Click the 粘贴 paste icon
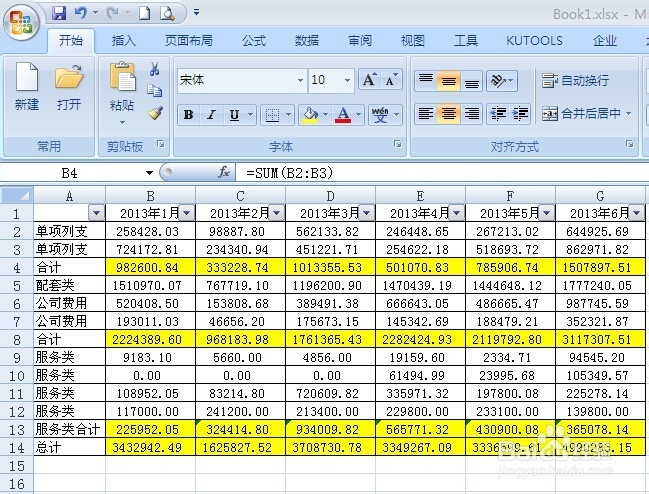 (122, 77)
